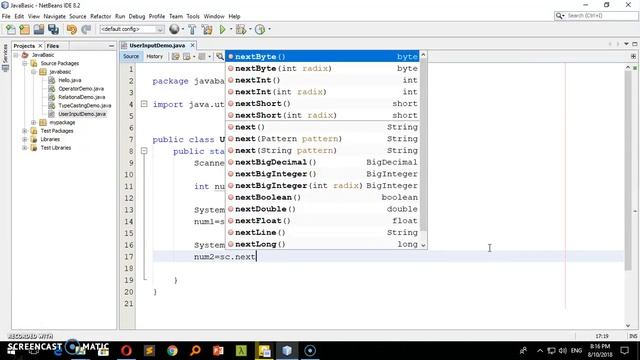Viewport: 640px width, 360px height.
Task: Select the UserInputDemo.java editor tab
Action: click(x=157, y=45)
